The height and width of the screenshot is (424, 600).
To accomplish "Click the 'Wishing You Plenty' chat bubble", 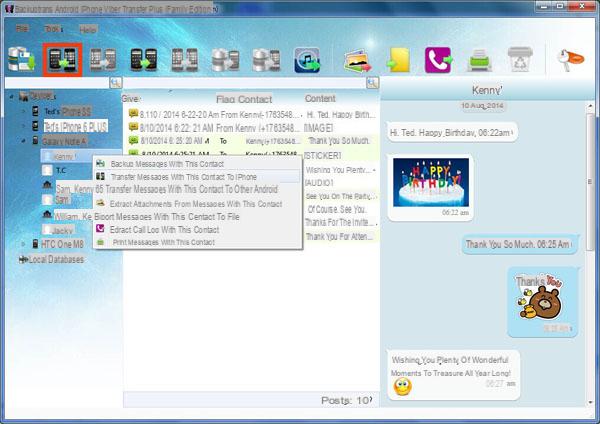I will 453,375.
